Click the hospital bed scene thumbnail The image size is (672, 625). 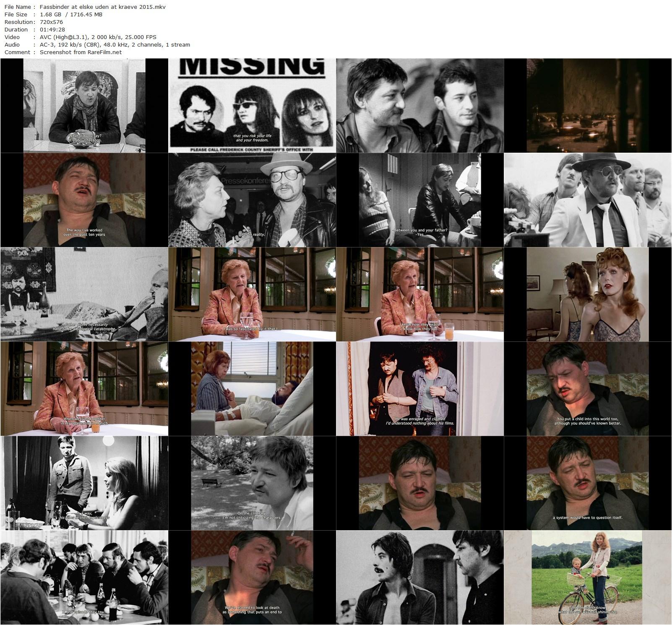252,388
